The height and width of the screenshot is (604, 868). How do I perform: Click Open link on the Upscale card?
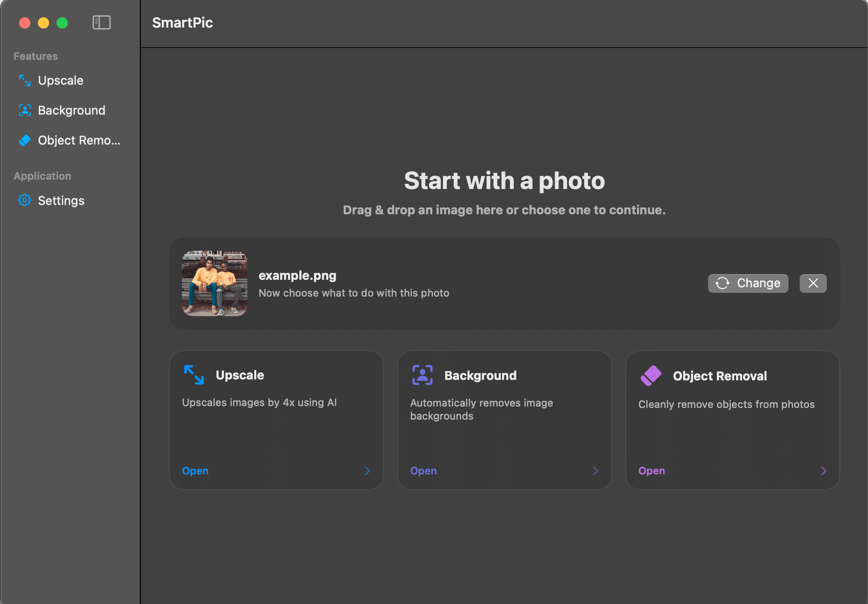tap(195, 471)
